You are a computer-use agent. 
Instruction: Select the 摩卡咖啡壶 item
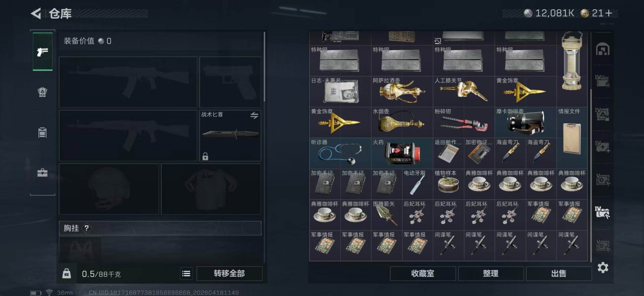click(525, 122)
